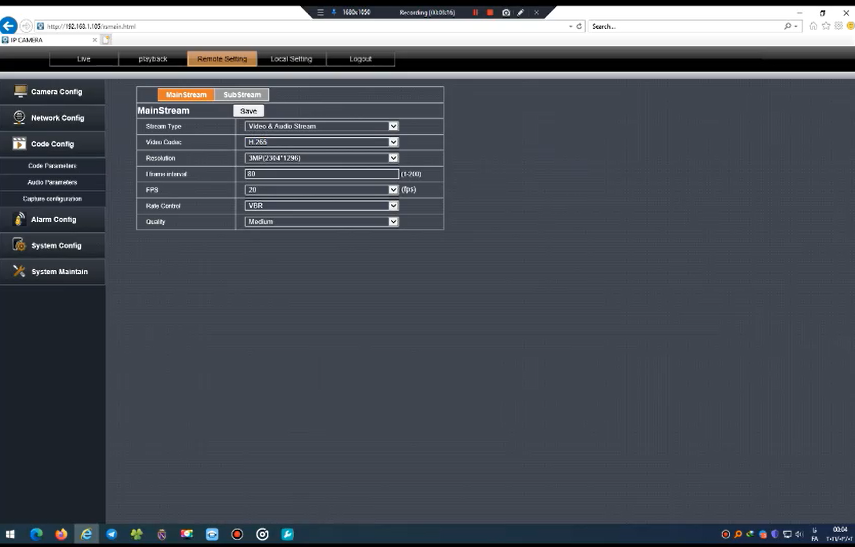Viewport: 855px width, 547px height.
Task: Open System Maintain via its tools icon
Action: [19, 271]
